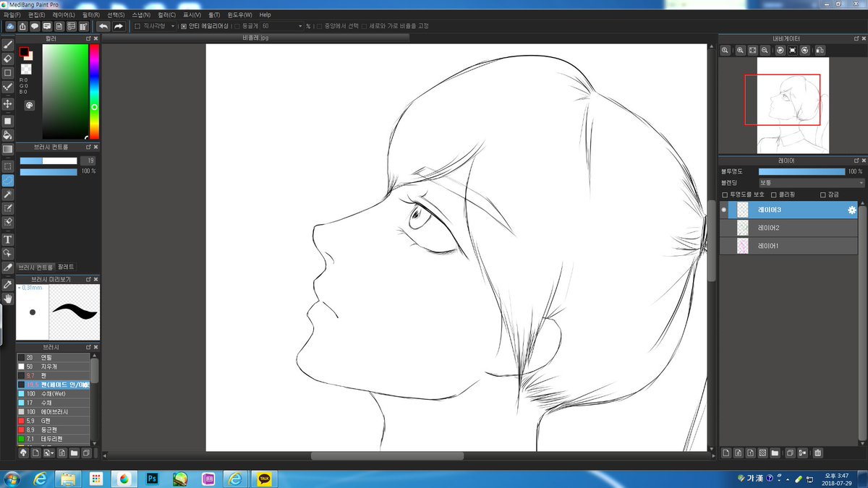Adjust the 불투명도 opacity slider
Image resolution: width=868 pixels, height=488 pixels.
point(801,171)
